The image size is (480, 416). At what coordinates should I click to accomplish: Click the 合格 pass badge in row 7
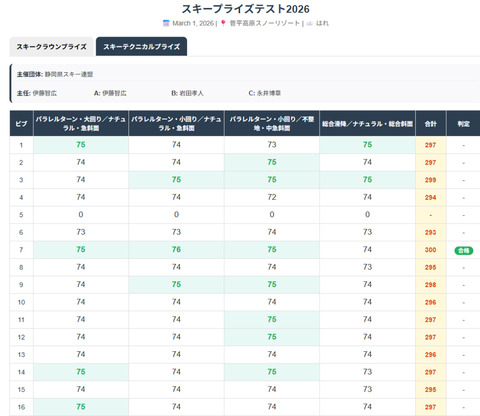(464, 250)
